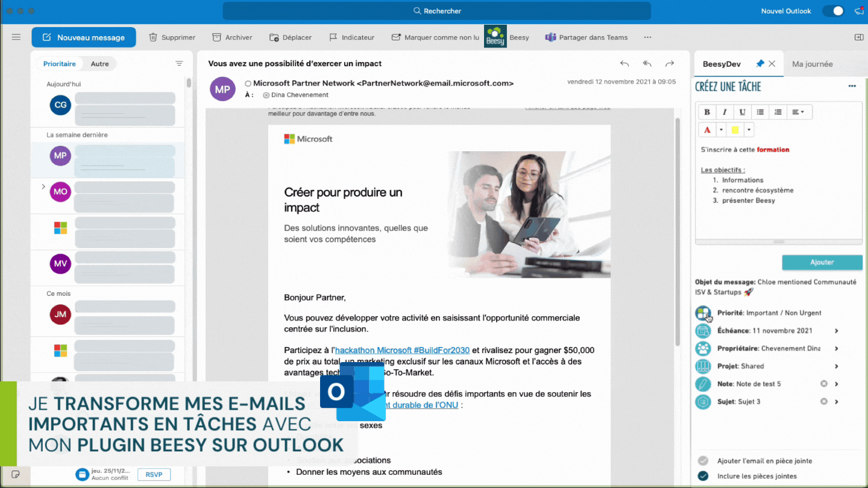
Task: Select the Autre inbox tab
Action: tap(100, 64)
